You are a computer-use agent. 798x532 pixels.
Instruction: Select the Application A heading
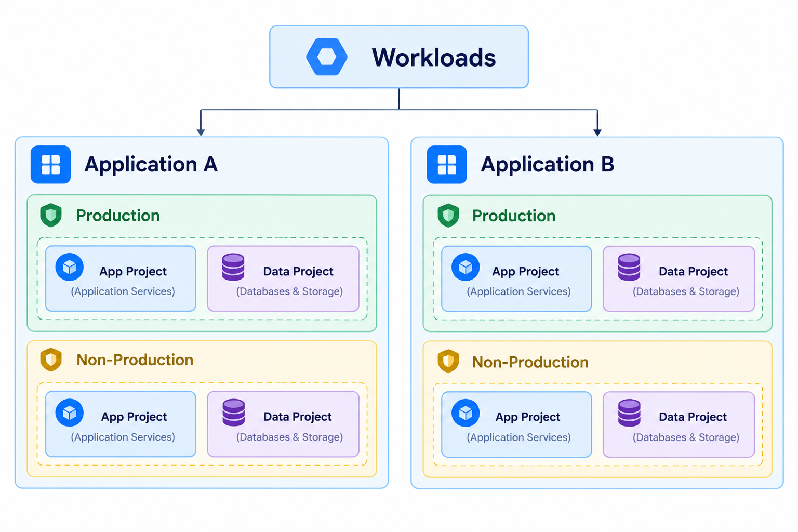[x=151, y=165]
